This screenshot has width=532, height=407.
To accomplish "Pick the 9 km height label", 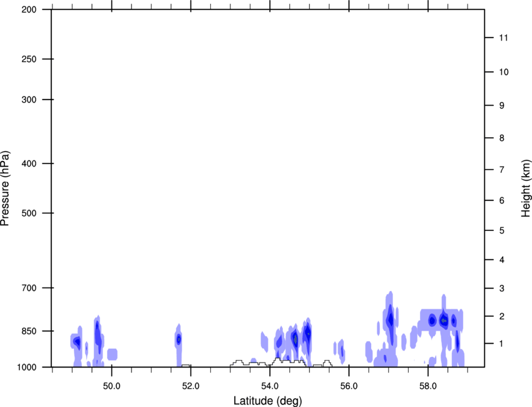I will point(502,106).
